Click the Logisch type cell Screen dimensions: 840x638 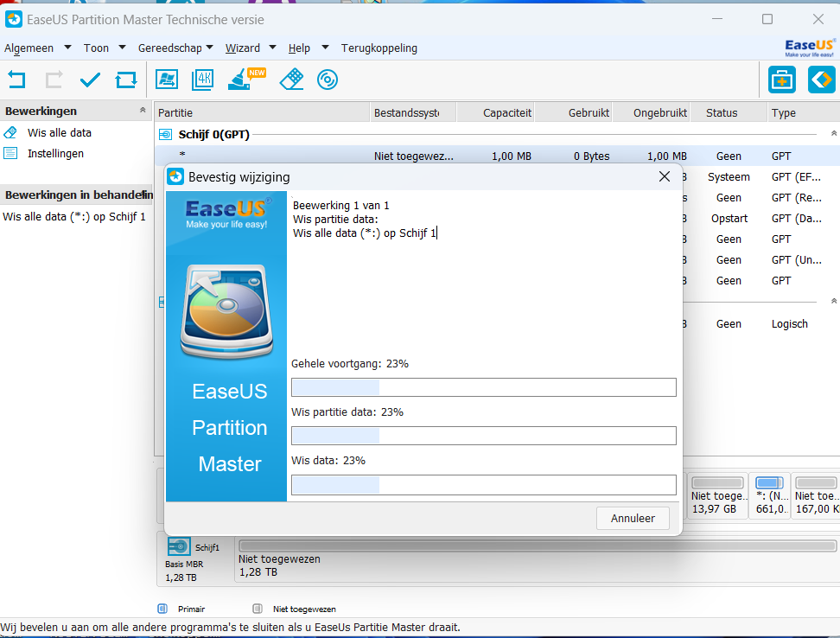click(790, 323)
